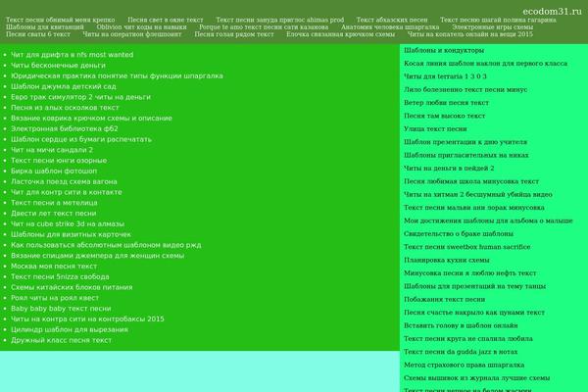This screenshot has width=588, height=392.
Task: Open 'Бирка шаблон фотошоп' link
Action: coord(54,171)
